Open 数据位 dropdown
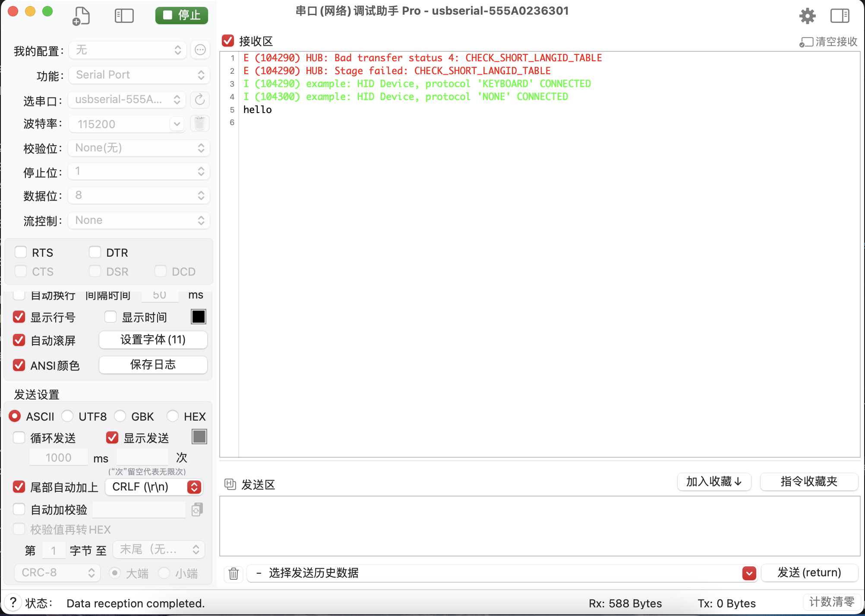 (139, 196)
